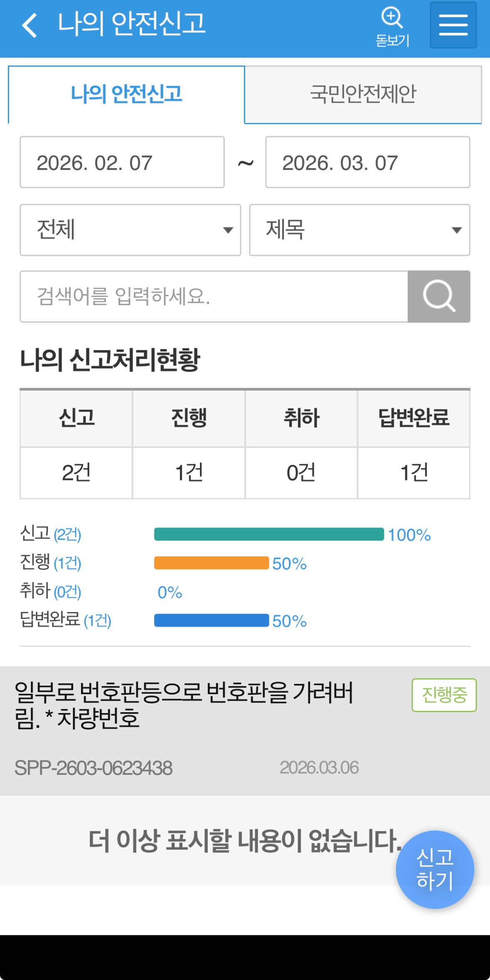Focus the 검색어를 입력하세요 search box
Image resolution: width=490 pixels, height=980 pixels.
pos(214,296)
